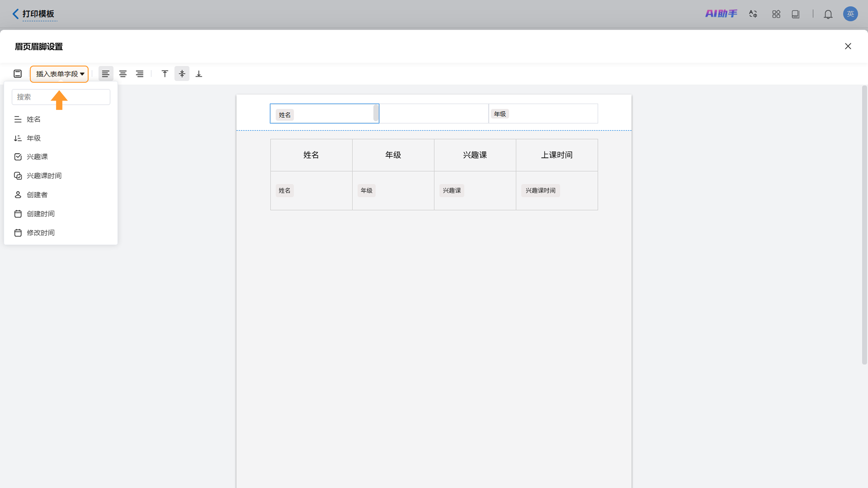Click the 年级 column heading in table

[x=393, y=155]
